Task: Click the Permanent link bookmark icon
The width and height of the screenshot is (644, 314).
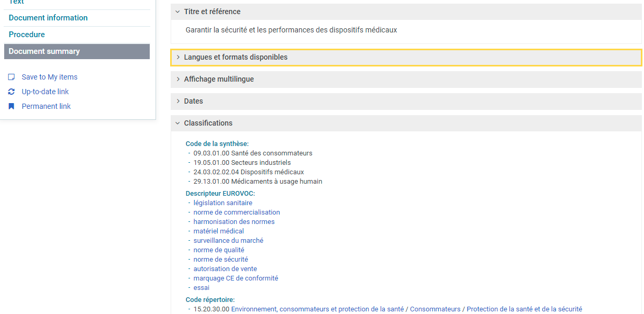Action: click(12, 106)
